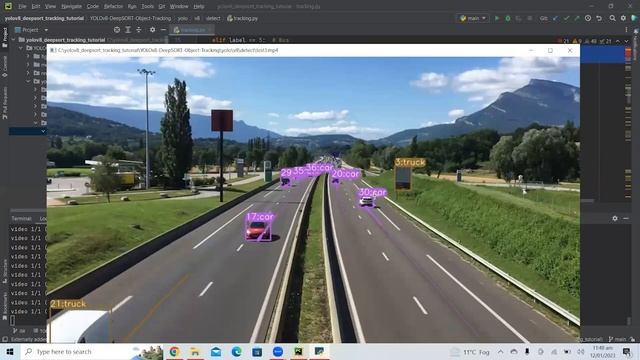
Task: Open the Help menu
Action: pos(199,6)
